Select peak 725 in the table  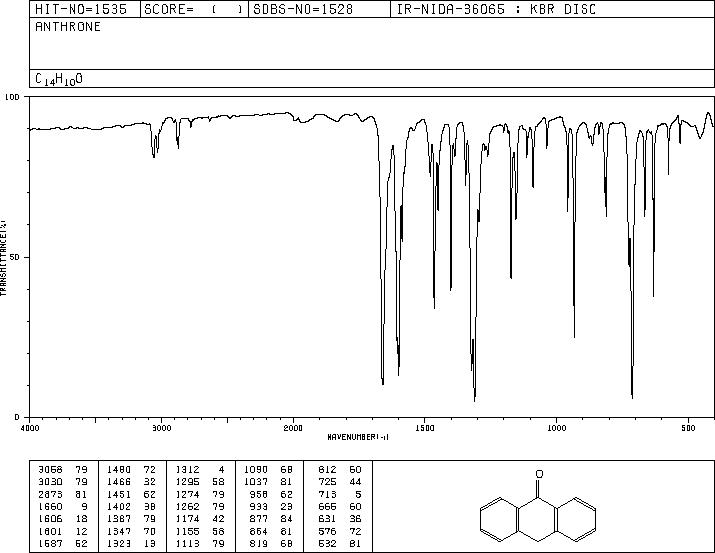pyautogui.click(x=327, y=482)
